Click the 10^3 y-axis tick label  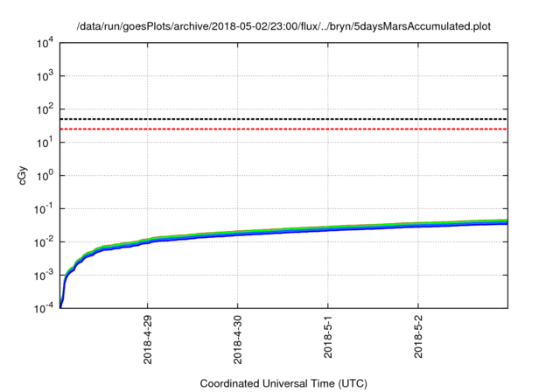tap(45, 76)
